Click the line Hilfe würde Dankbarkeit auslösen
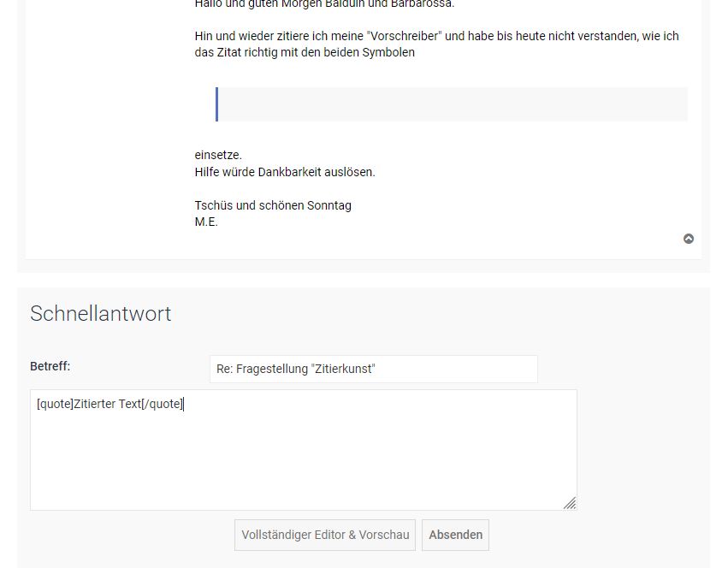The height and width of the screenshot is (586, 728). 285,172
